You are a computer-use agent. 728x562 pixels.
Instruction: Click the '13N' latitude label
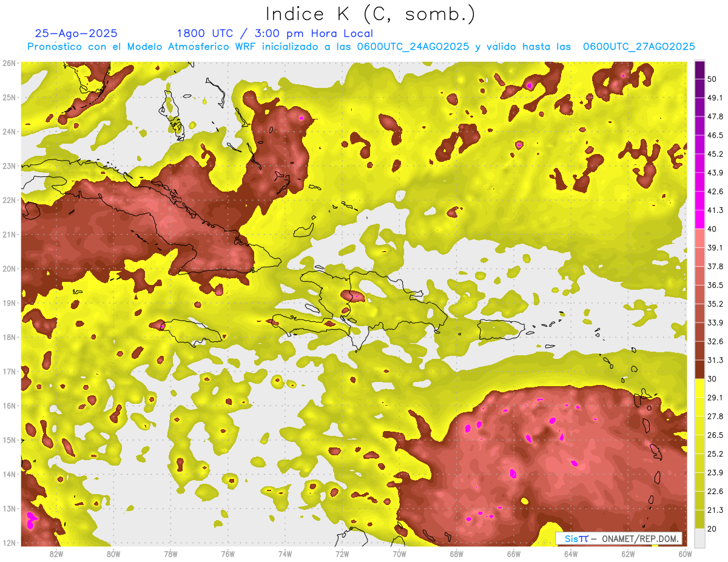pos(9,509)
